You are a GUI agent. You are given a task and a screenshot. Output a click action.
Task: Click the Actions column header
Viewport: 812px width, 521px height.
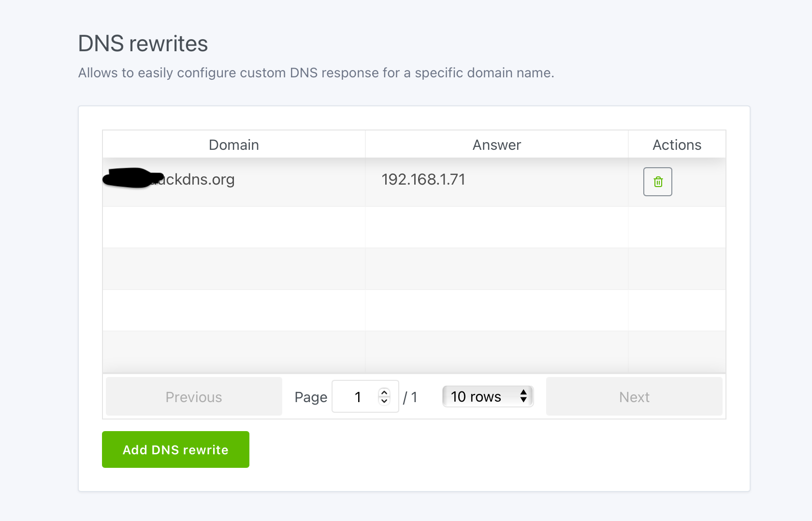click(x=677, y=145)
